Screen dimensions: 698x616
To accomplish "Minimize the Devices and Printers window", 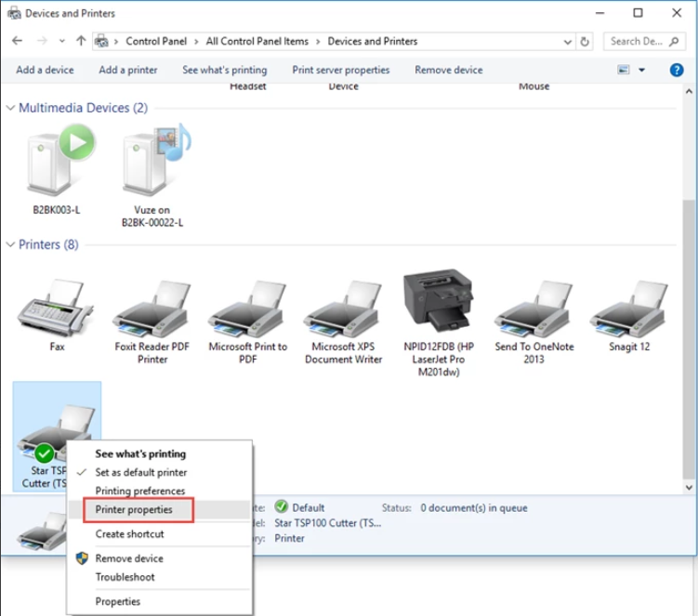I will pyautogui.click(x=599, y=13).
